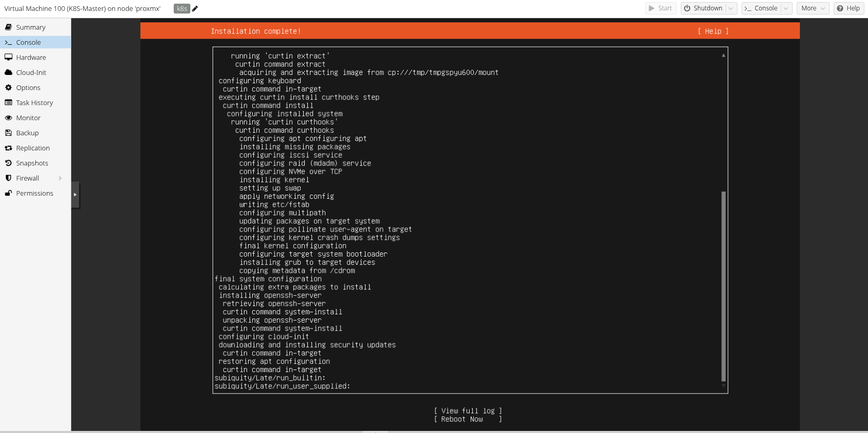Click the 'installing openssh-server' log line
868x433 pixels.
(x=270, y=295)
